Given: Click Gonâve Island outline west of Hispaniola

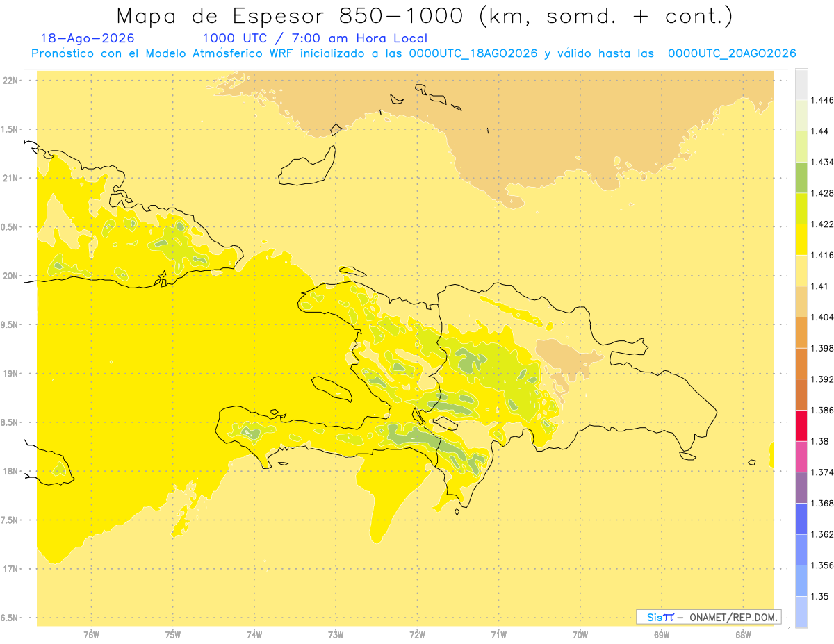Looking at the screenshot, I should (x=332, y=388).
